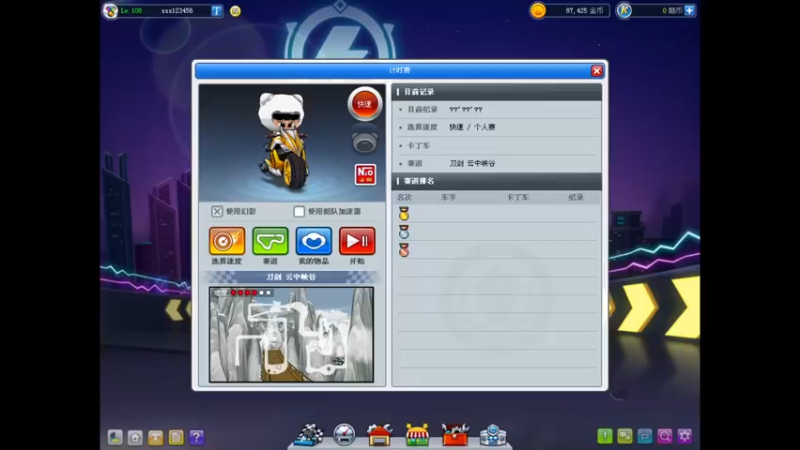Image resolution: width=800 pixels, height=450 pixels.
Task: Open the purple question mark help icon
Action: 196,437
